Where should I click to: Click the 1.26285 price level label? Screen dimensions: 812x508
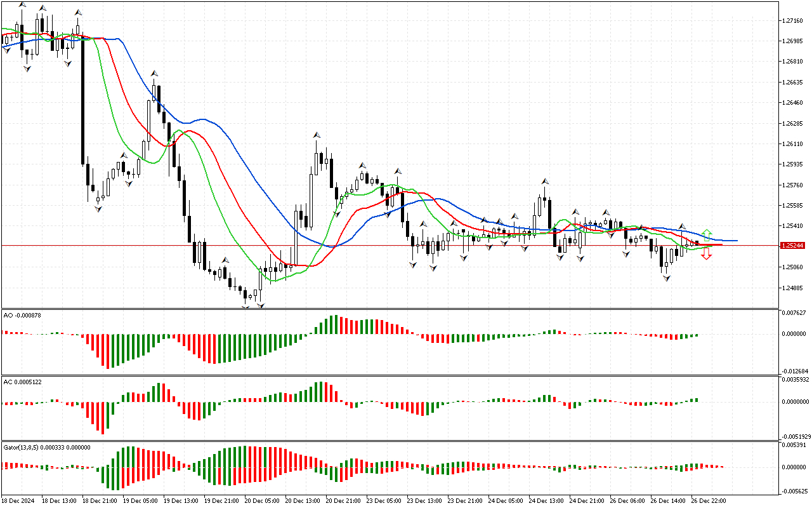[793, 123]
